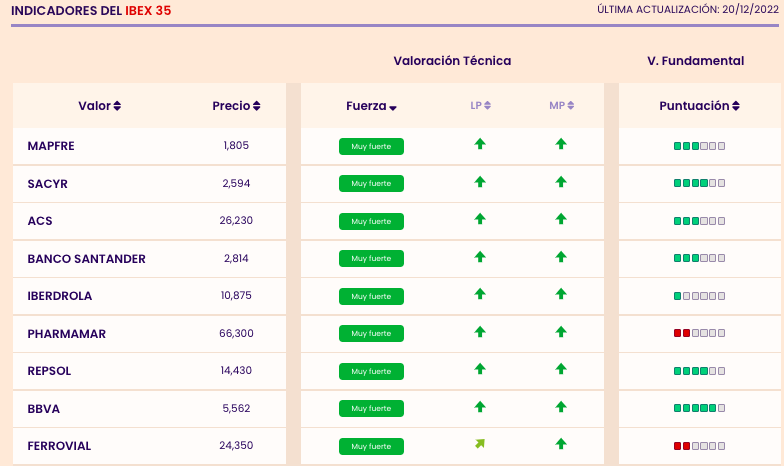Sort table by Puntuación column
784x466 pixels.
pyautogui.click(x=699, y=106)
